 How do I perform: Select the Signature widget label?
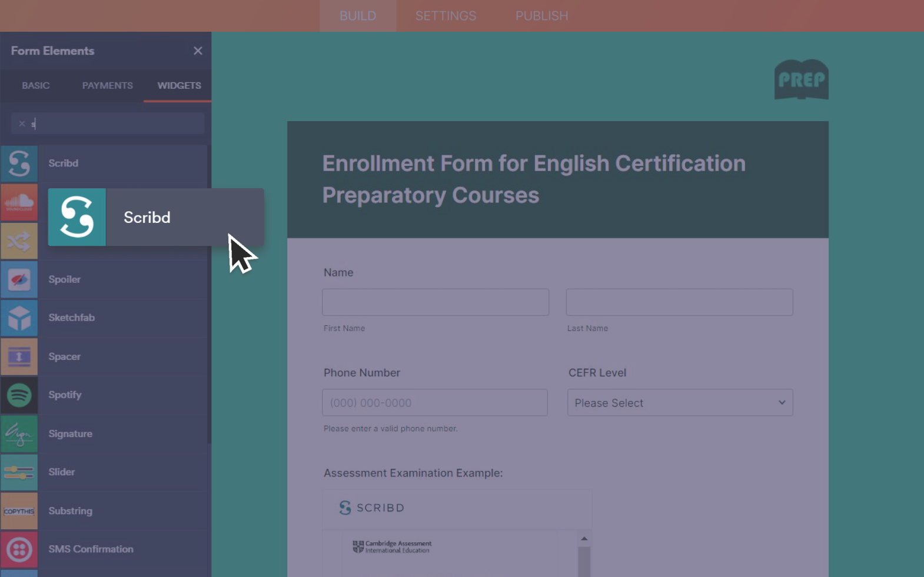(x=71, y=433)
